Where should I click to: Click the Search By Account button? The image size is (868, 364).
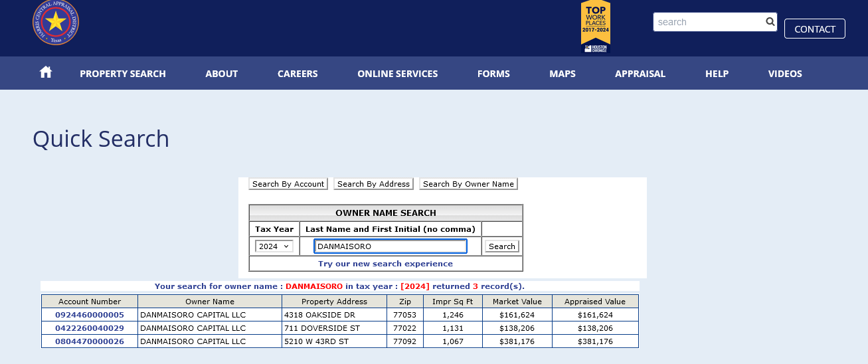tap(288, 184)
